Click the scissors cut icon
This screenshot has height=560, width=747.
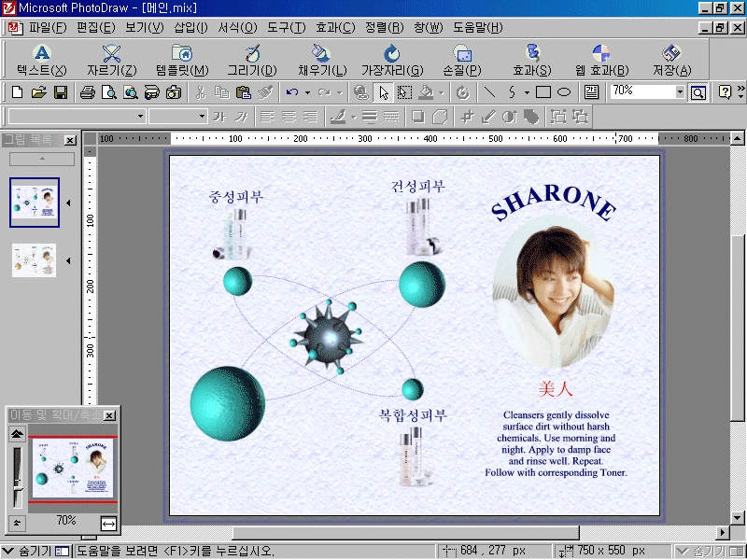(200, 92)
